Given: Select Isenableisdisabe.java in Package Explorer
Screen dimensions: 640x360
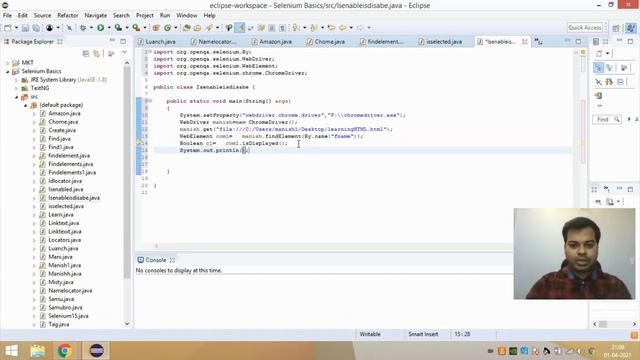Looking at the screenshot, I should tap(74, 198).
